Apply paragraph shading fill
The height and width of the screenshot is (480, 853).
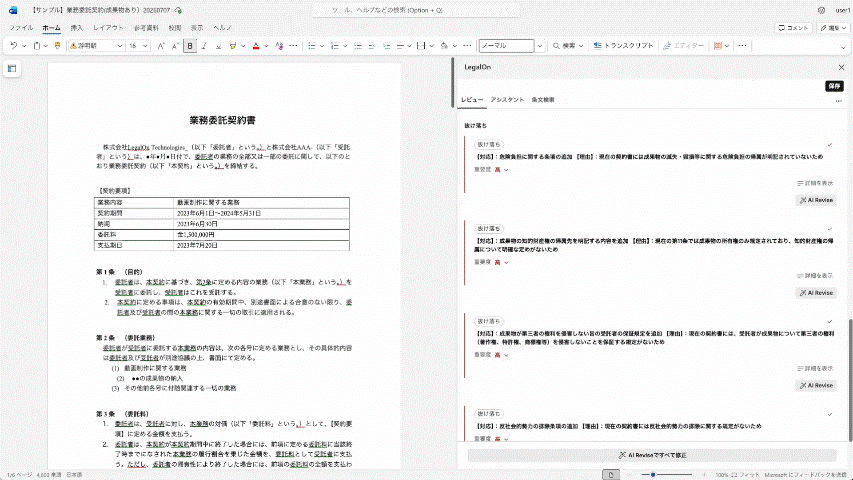[444, 46]
